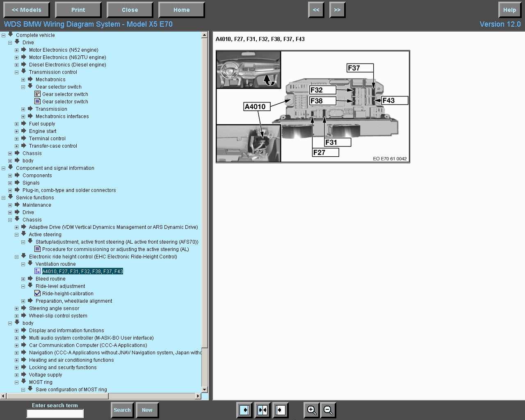
Task: Select Car Communication Computer item
Action: coord(88,345)
